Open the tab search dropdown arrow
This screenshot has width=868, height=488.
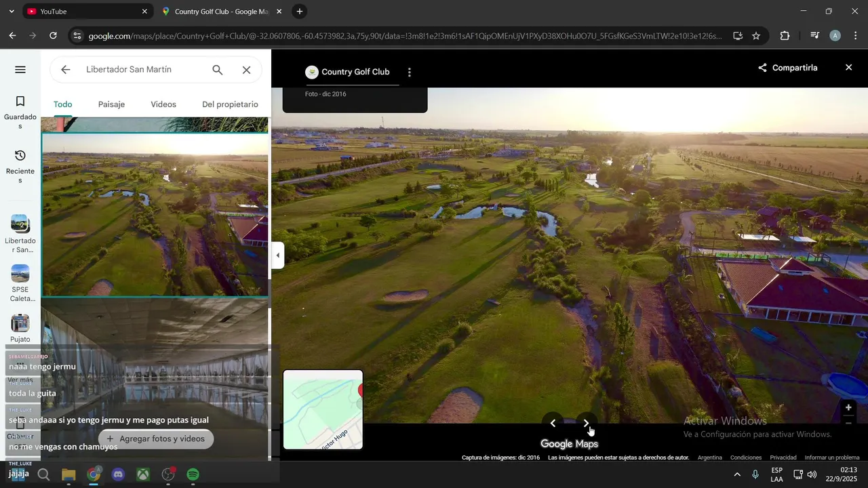pos(10,12)
